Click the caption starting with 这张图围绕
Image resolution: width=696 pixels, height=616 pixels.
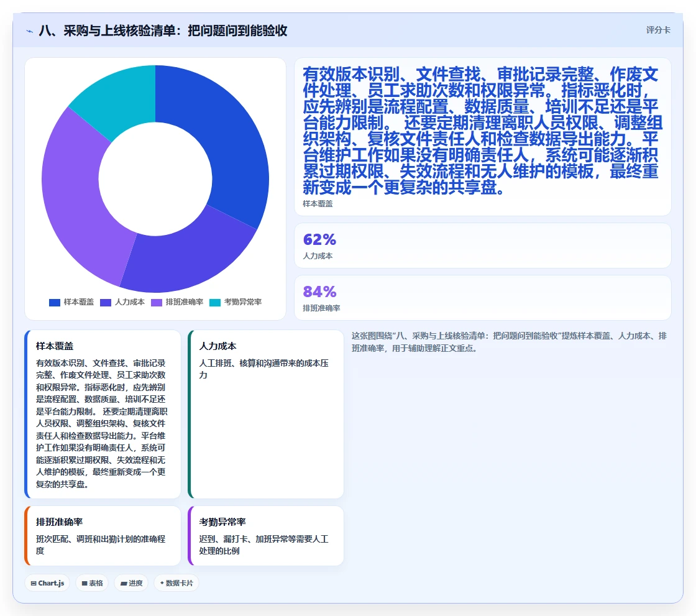(509, 342)
